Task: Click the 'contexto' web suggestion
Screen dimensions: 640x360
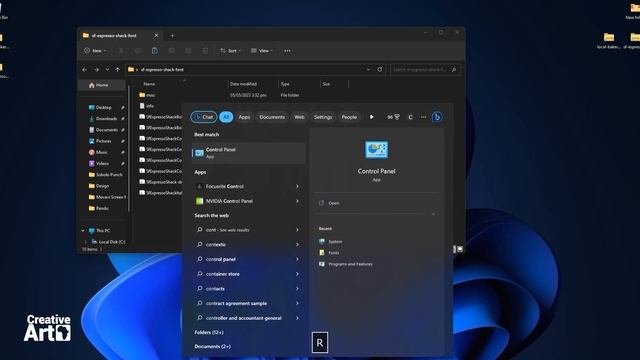Action: click(216, 244)
